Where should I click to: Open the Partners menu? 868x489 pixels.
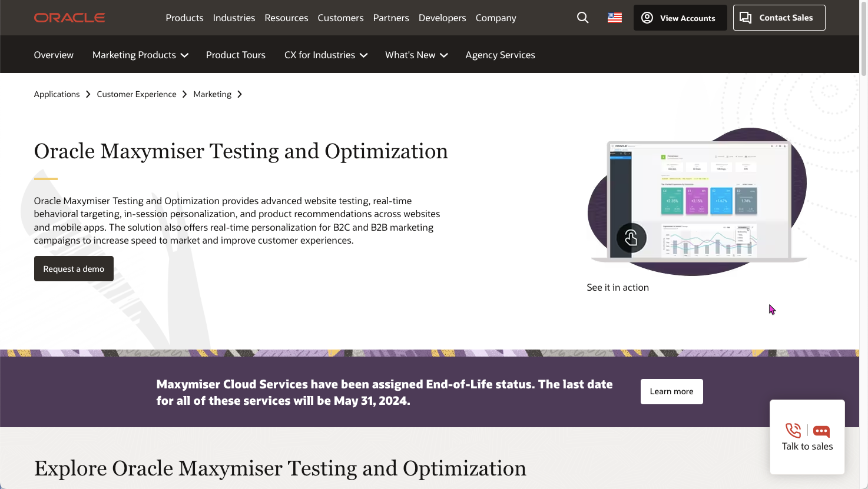pyautogui.click(x=391, y=18)
